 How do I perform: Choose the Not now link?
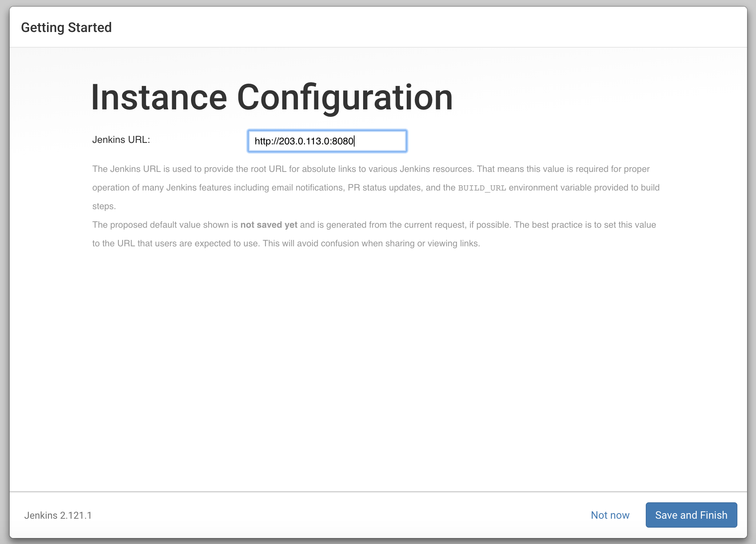[610, 515]
